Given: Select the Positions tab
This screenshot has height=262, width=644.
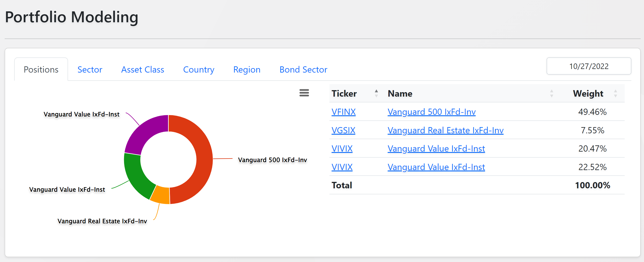Looking at the screenshot, I should tap(41, 69).
